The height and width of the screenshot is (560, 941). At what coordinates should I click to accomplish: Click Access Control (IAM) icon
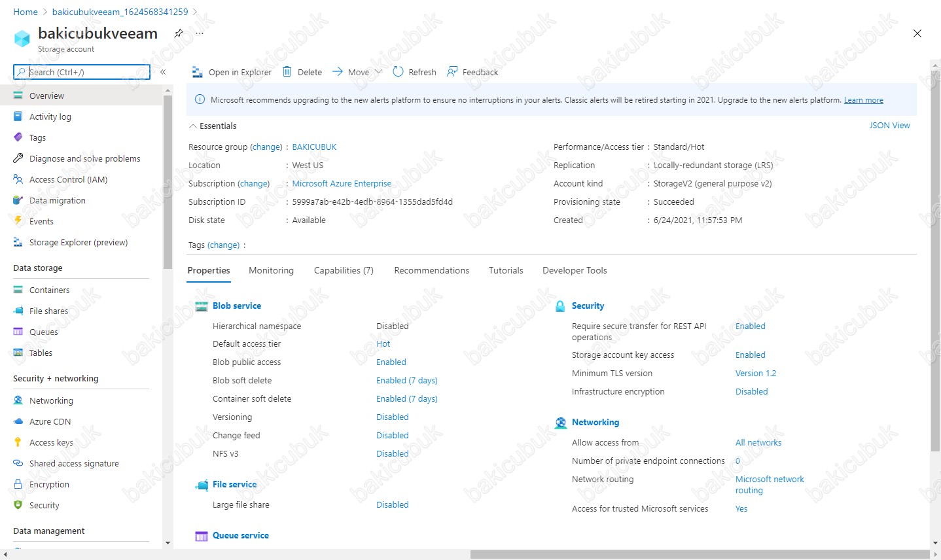click(18, 179)
